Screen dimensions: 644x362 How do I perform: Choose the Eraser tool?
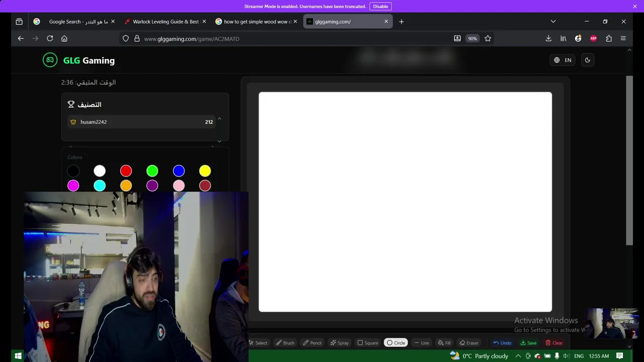[x=469, y=343]
